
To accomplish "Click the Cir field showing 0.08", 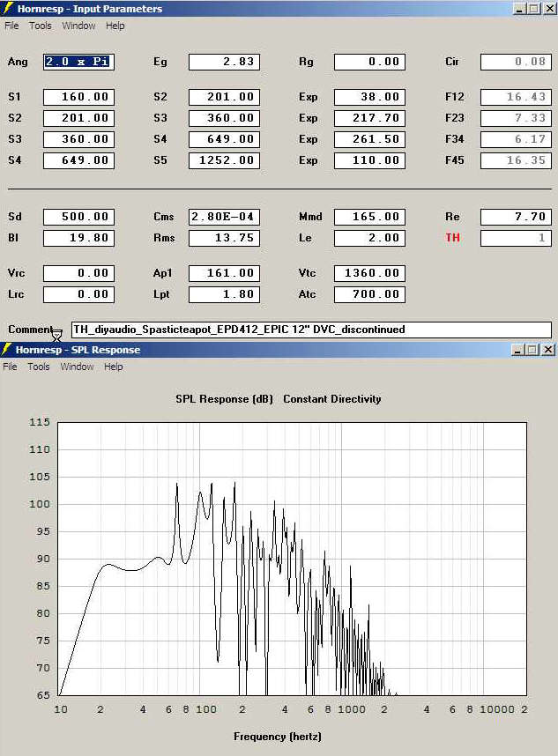I will 516,62.
